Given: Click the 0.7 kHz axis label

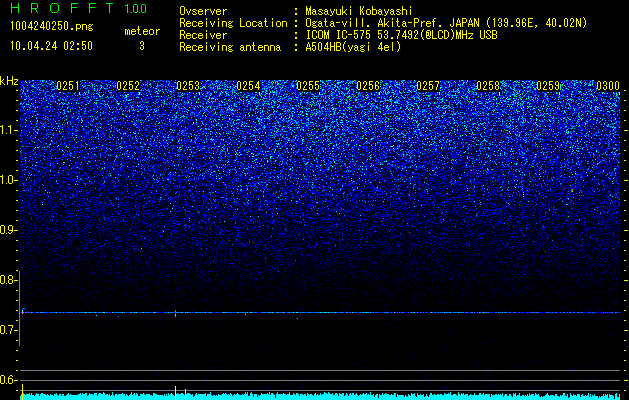Looking at the screenshot, I should pos(8,330).
